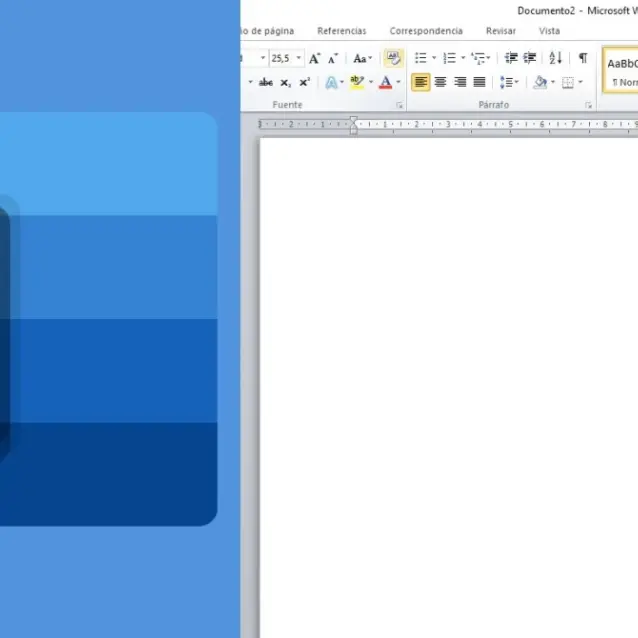The width and height of the screenshot is (638, 638).
Task: Center align the text
Action: pos(440,83)
